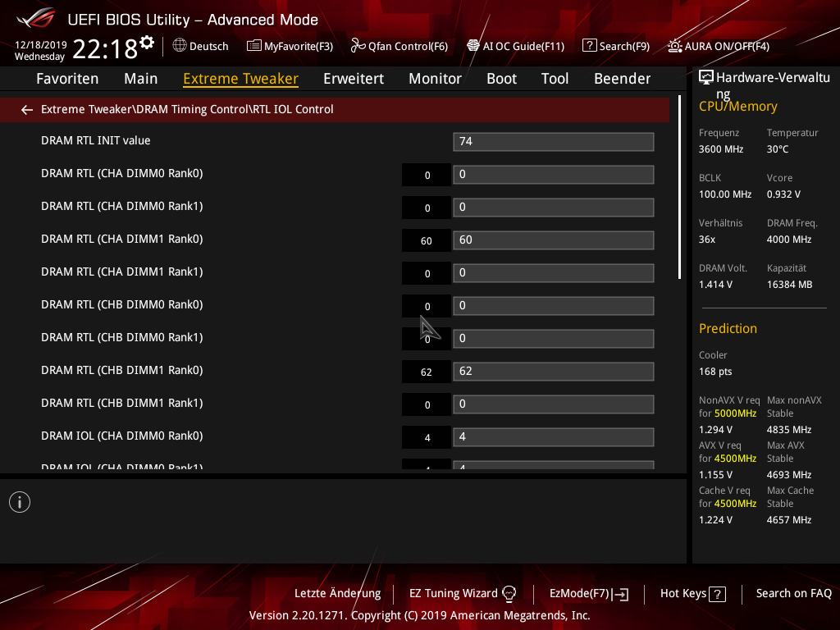
Task: Click the 168 pts cooler score
Action: [715, 372]
